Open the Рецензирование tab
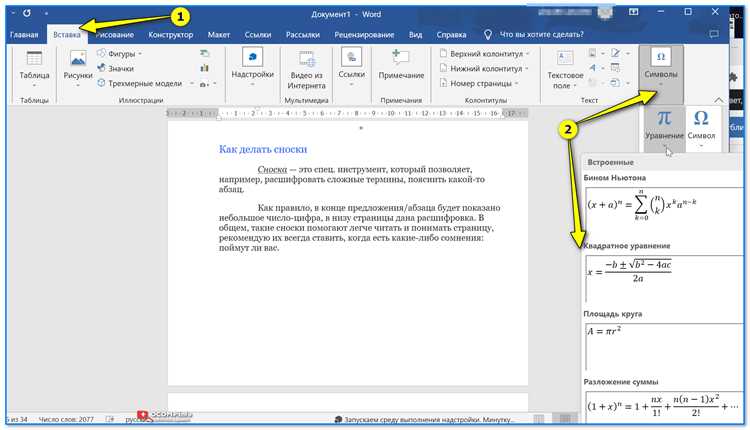This screenshot has width=750, height=430. 364,34
